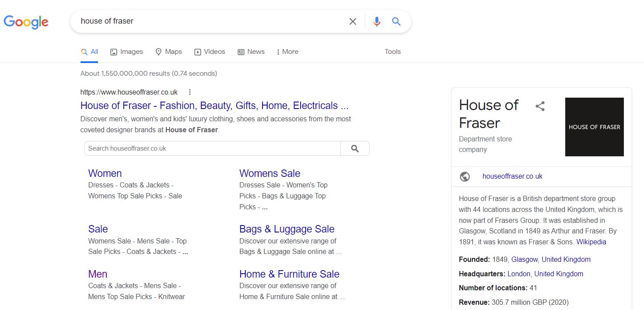
Task: Click the magnifying glass search icon
Action: [396, 21]
